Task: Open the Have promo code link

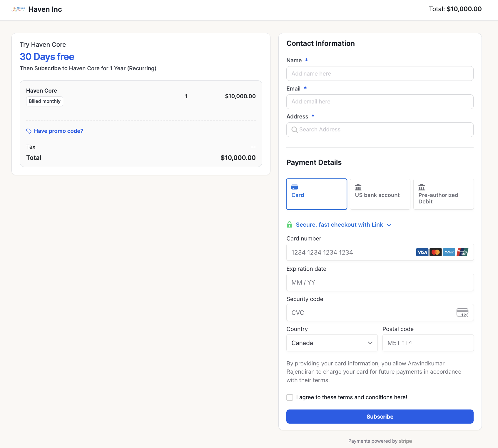Action: pos(59,131)
